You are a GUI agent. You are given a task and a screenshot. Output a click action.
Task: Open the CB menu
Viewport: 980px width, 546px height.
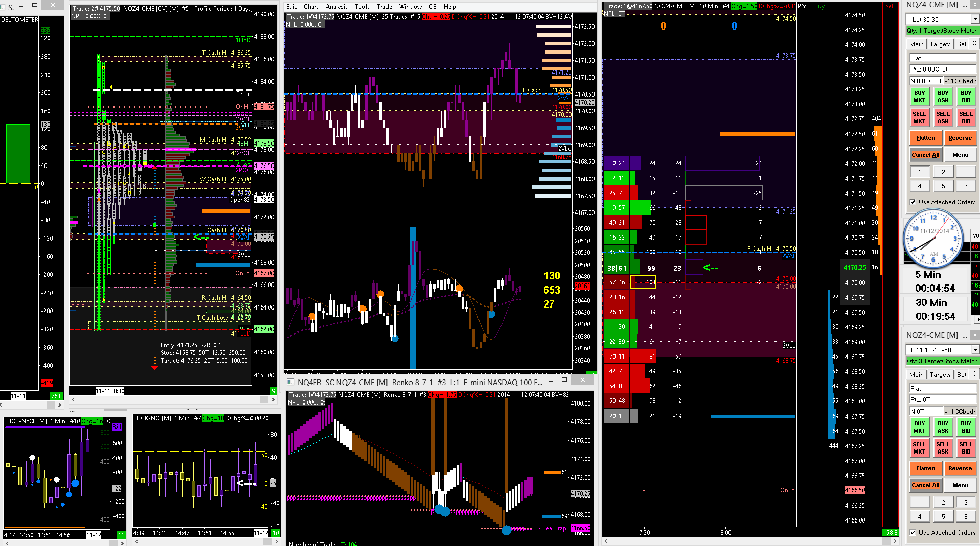pyautogui.click(x=433, y=7)
